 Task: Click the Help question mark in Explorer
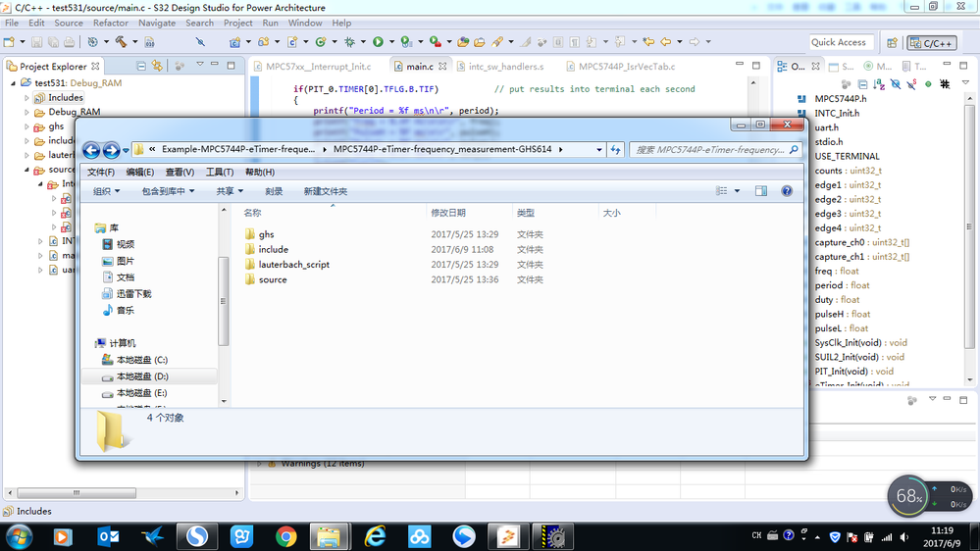tap(787, 191)
